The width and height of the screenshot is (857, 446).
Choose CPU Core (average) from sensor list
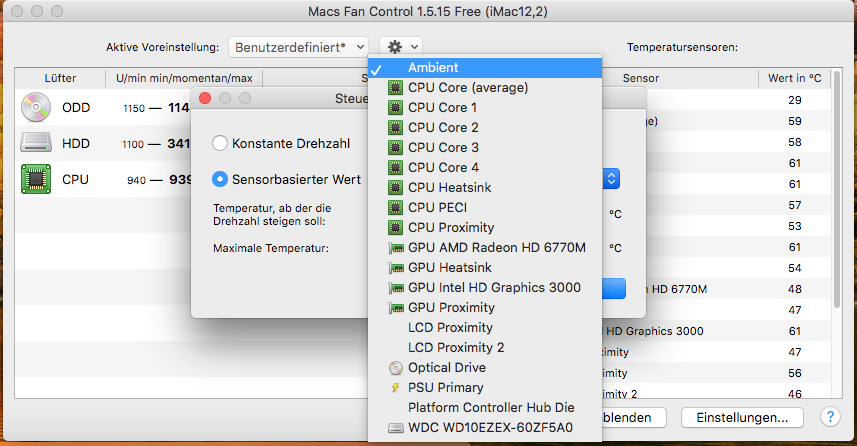[485, 87]
